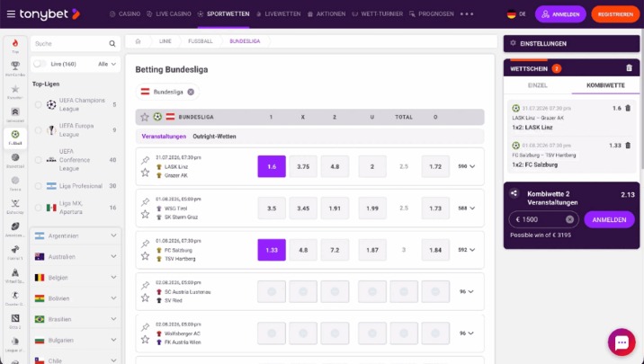Click the search magnifier icon

pyautogui.click(x=112, y=43)
